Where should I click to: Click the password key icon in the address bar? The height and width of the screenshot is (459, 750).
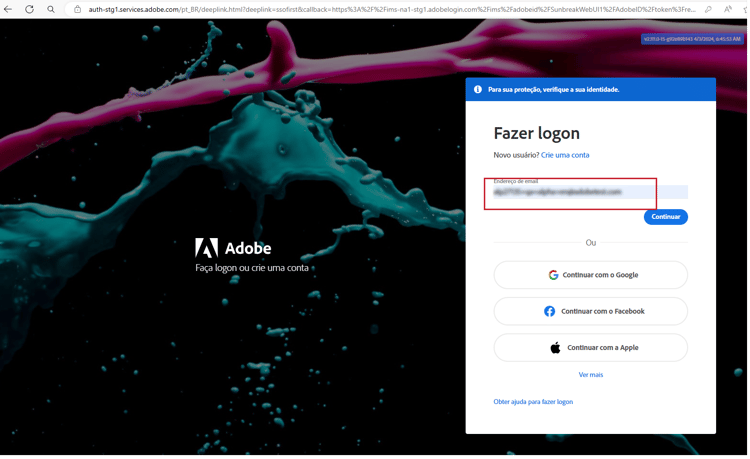[708, 9]
